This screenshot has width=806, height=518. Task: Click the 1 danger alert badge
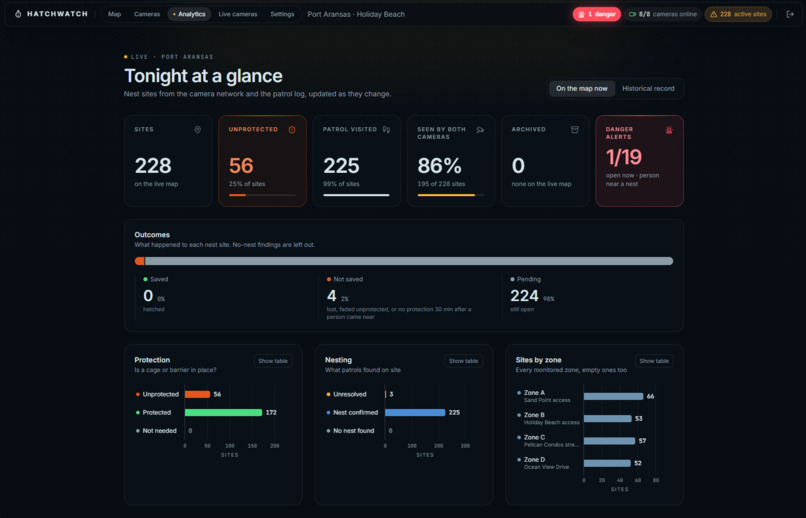coord(597,14)
